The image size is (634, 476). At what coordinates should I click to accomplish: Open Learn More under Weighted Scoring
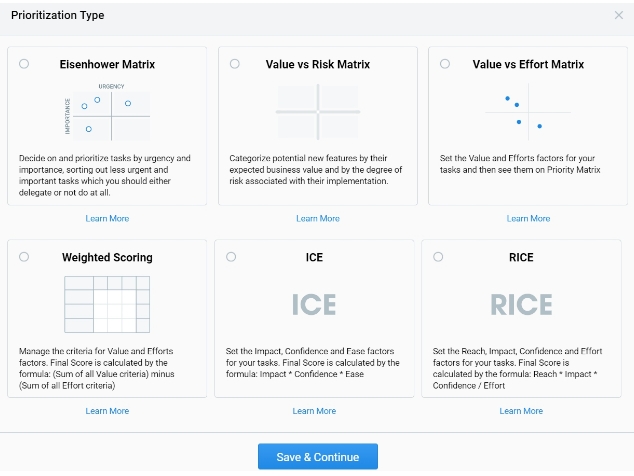click(x=107, y=411)
